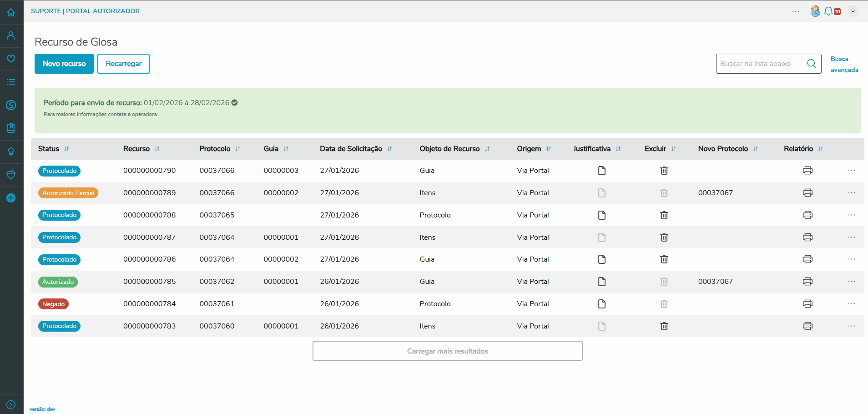Sort table by Status column

click(x=66, y=149)
